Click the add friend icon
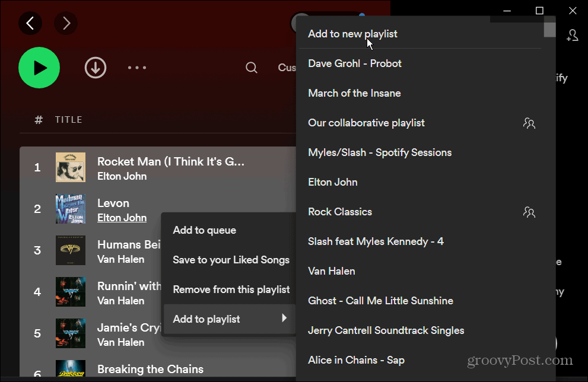 click(x=573, y=36)
